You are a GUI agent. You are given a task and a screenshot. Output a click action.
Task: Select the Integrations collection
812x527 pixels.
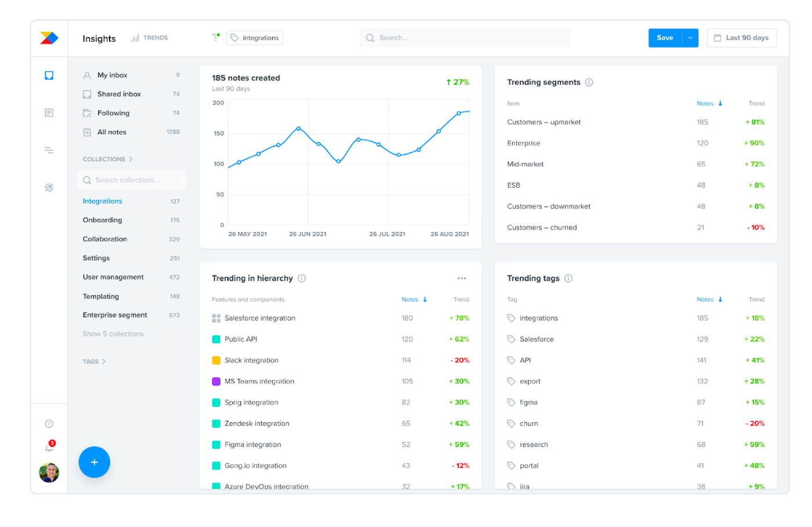click(132, 201)
